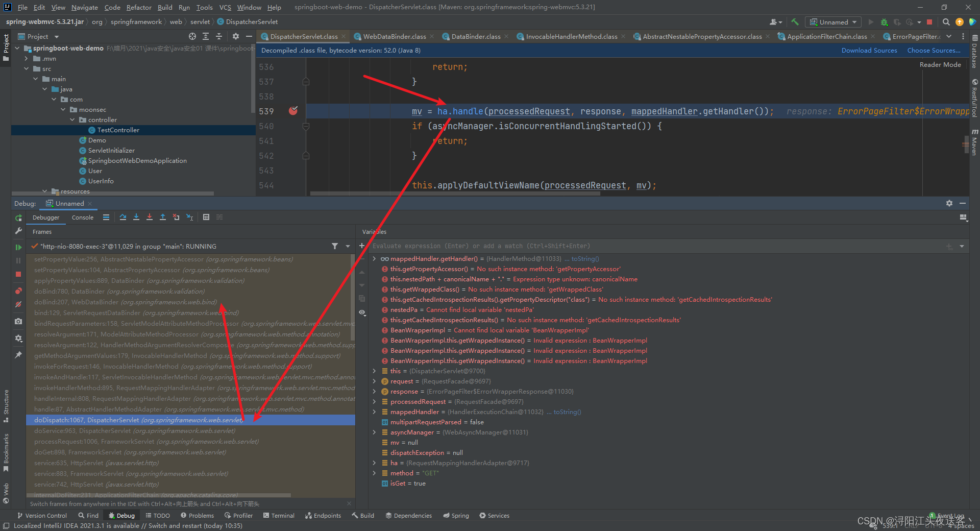The width and height of the screenshot is (980, 531).
Task: Open Search Everywhere magnifier icon
Action: click(x=946, y=22)
